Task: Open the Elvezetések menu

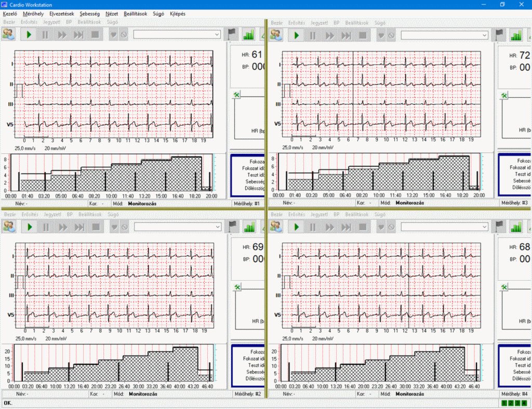Action: 61,14
